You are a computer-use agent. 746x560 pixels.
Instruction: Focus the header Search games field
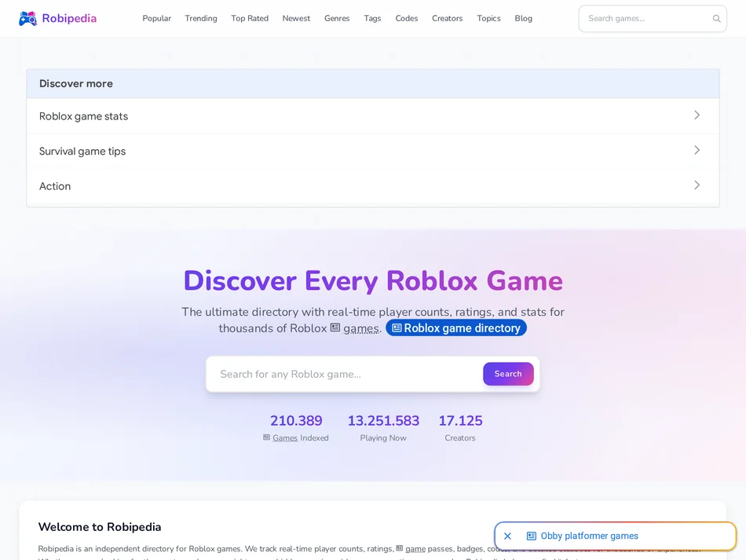(x=653, y=19)
